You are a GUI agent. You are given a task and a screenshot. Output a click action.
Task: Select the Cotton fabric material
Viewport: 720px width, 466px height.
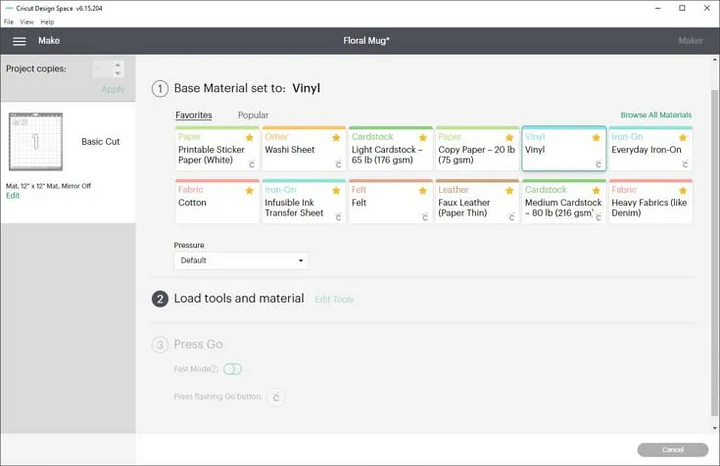[217, 202]
